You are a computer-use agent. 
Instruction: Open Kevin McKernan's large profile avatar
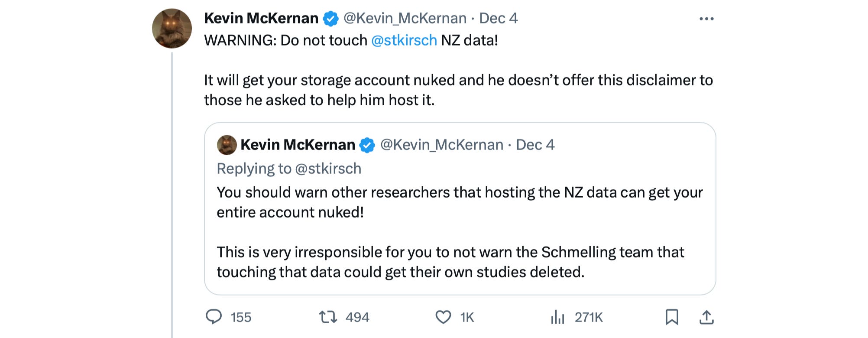[172, 28]
